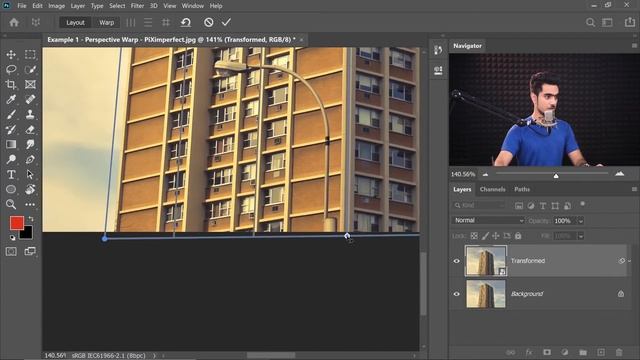Toggle lock transparent pixels

coord(474,236)
